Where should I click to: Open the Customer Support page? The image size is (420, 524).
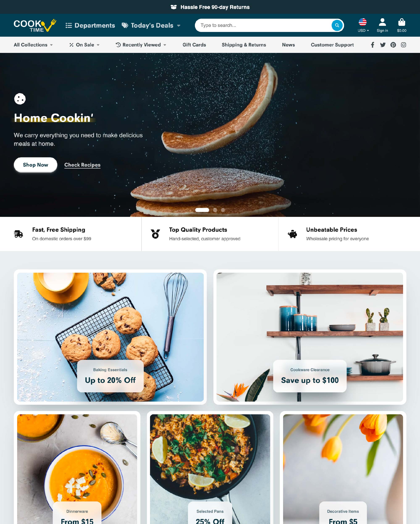pos(332,45)
